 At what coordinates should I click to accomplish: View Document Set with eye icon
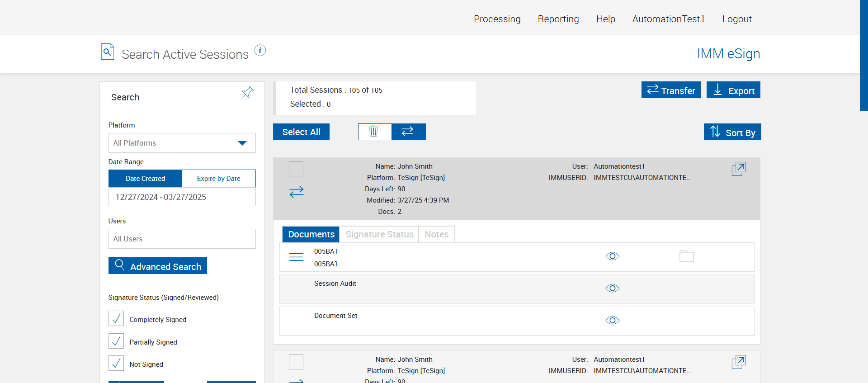click(612, 321)
